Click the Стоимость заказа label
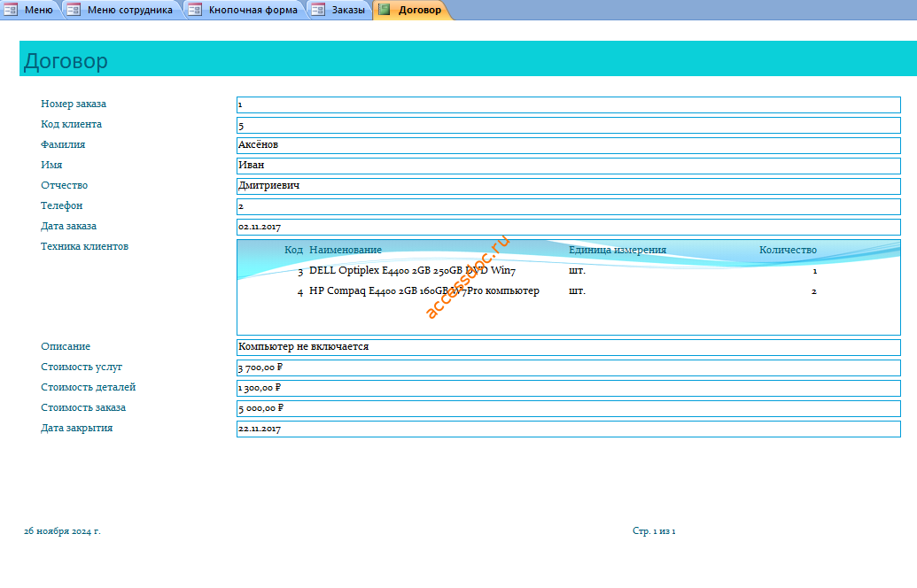Image resolution: width=917 pixels, height=588 pixels. 83,408
